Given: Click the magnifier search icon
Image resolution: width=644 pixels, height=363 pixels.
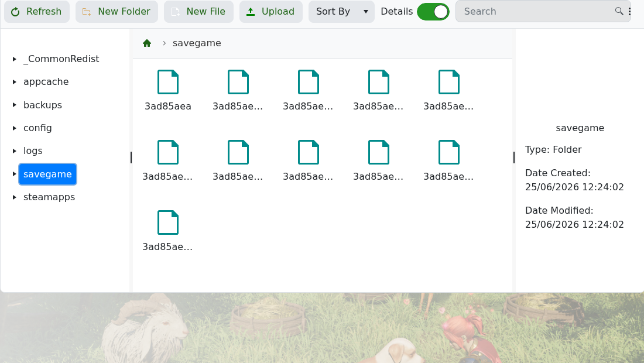Looking at the screenshot, I should 619,11.
